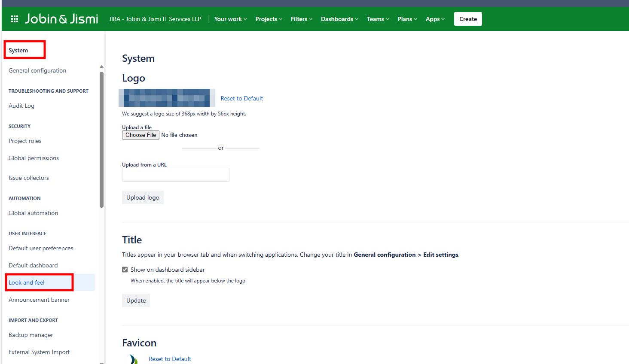
Task: Click the Upload logo button
Action: point(143,197)
